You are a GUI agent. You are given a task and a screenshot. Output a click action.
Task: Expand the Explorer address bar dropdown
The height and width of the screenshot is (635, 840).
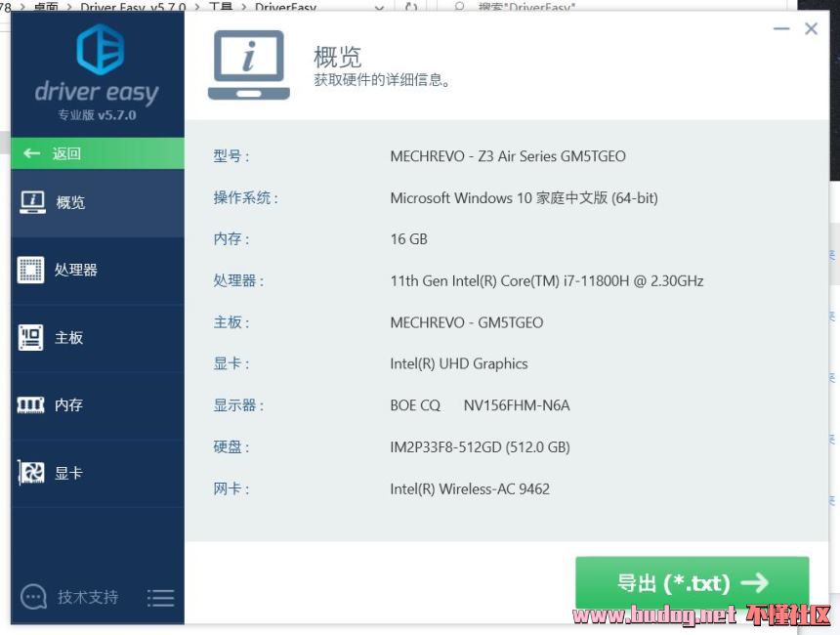tap(379, 8)
